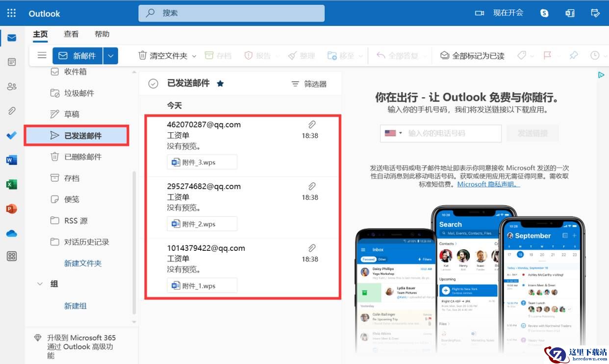The image size is (609, 364).
Task: Switch to the 主页 tab
Action: pyautogui.click(x=40, y=34)
